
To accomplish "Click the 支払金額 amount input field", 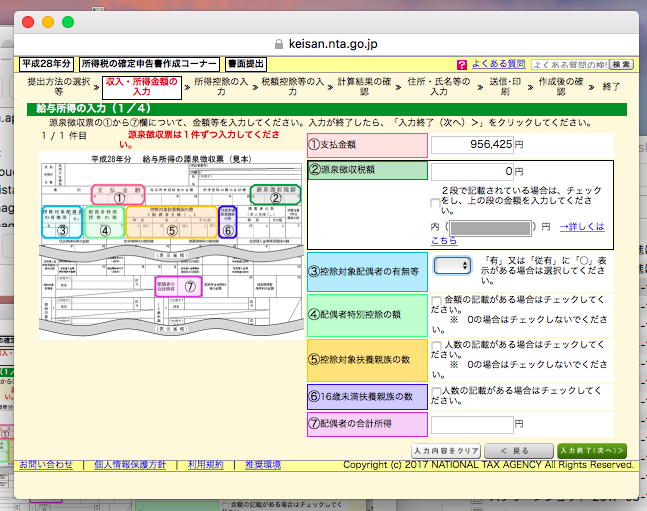I will click(471, 144).
